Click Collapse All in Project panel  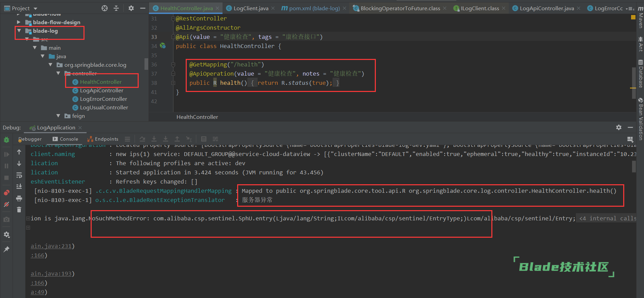(x=116, y=8)
